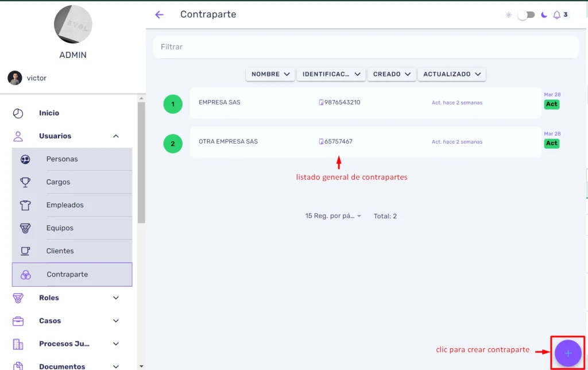Open the 15 Reg. por pá... page size dropdown
The width and height of the screenshot is (588, 370).
click(333, 216)
